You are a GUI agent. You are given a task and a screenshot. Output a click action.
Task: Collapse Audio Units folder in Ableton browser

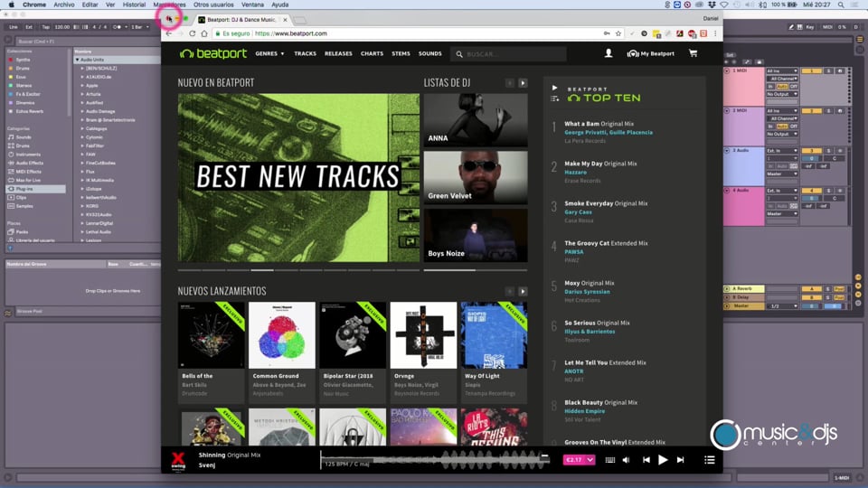click(78, 60)
